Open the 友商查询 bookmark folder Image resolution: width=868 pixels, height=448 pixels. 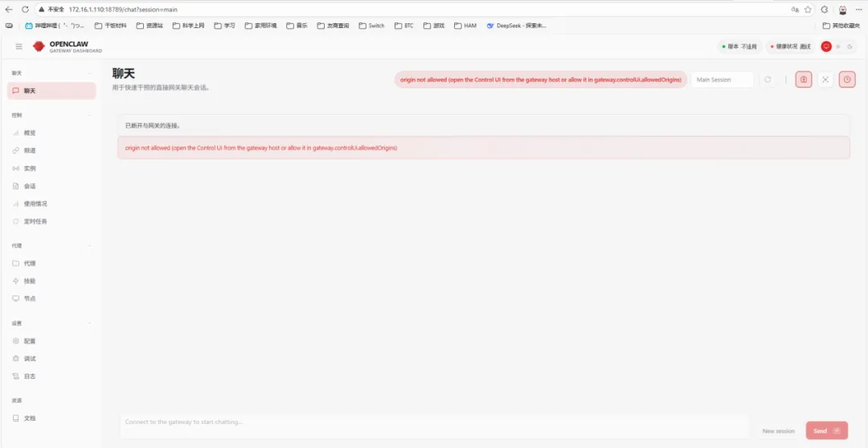click(x=333, y=26)
